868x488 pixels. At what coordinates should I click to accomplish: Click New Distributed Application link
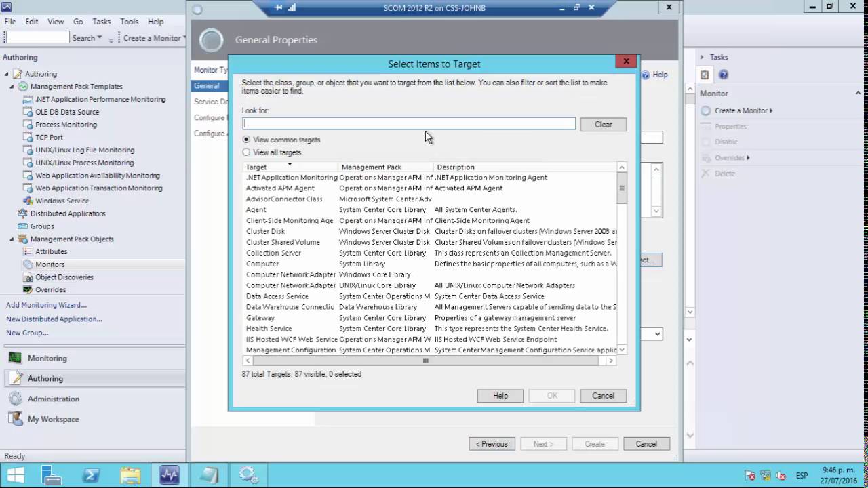(x=54, y=319)
